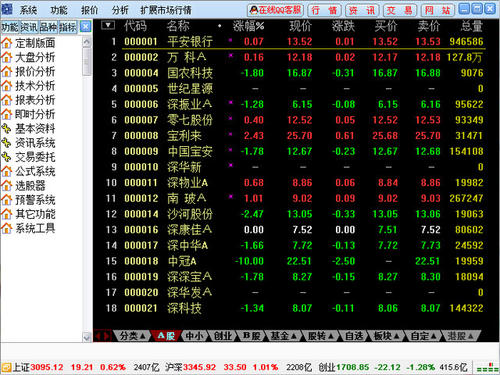The width and height of the screenshot is (500, 375).
Task: Click the status bar icon left of 上证
Action: (x=6, y=367)
